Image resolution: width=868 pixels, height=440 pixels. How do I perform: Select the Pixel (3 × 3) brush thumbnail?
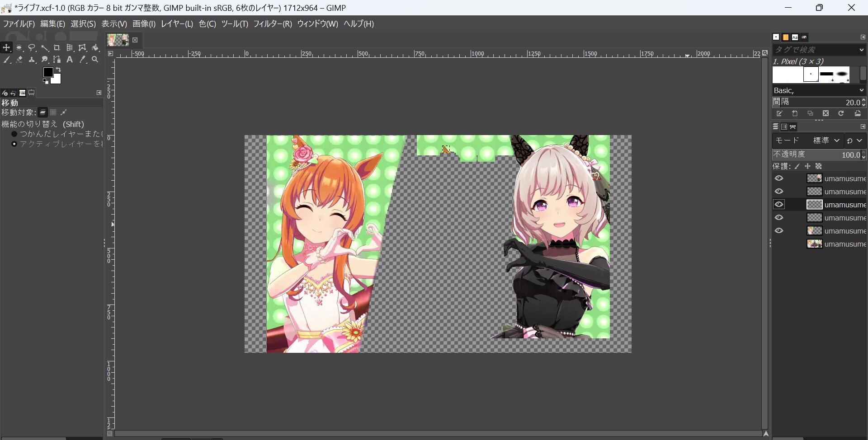tap(811, 75)
